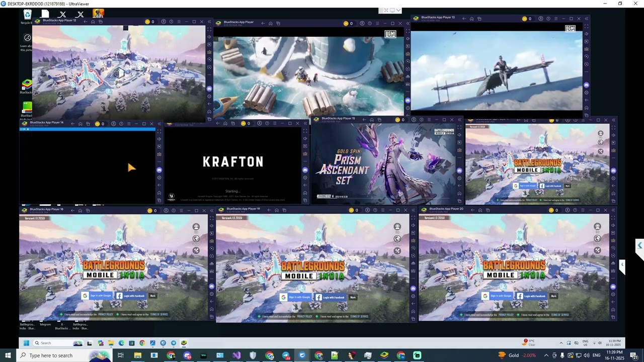The width and height of the screenshot is (644, 362).
Task: Go back in BlueStacks App Player 13
Action: tap(464, 19)
